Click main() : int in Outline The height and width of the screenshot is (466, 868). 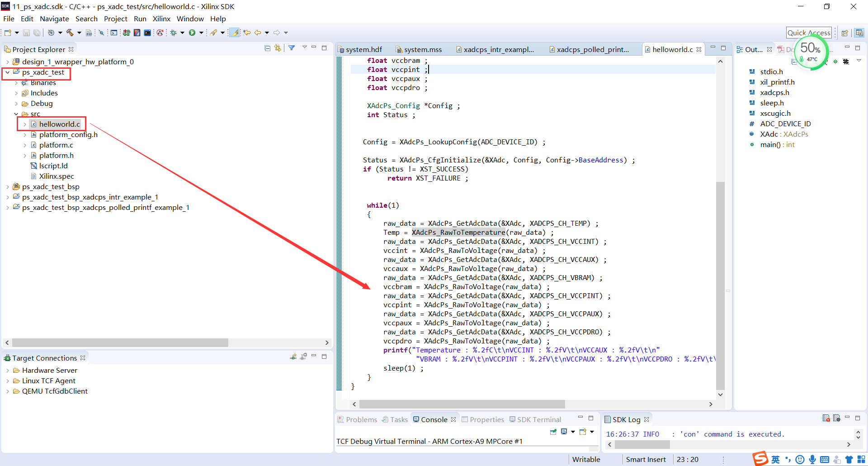pyautogui.click(x=777, y=145)
